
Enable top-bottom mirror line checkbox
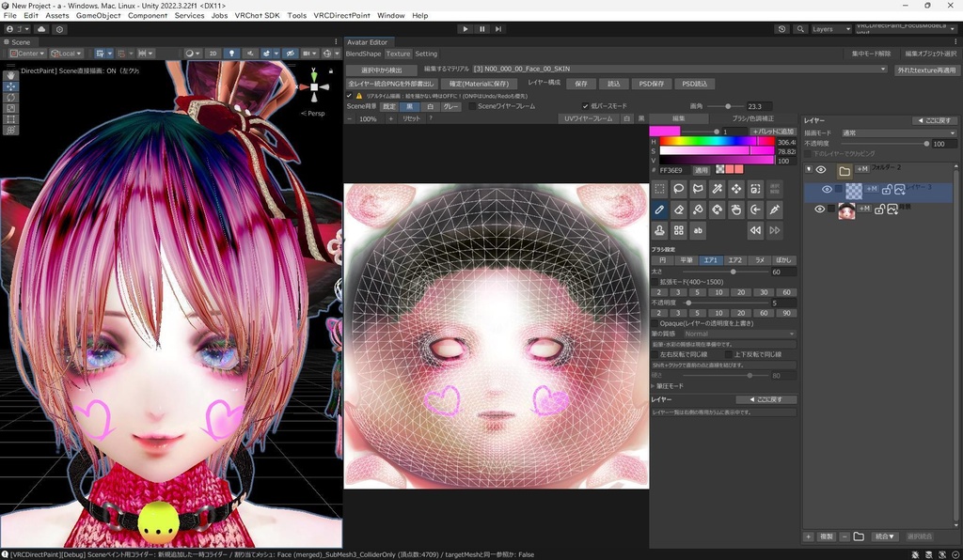(729, 354)
